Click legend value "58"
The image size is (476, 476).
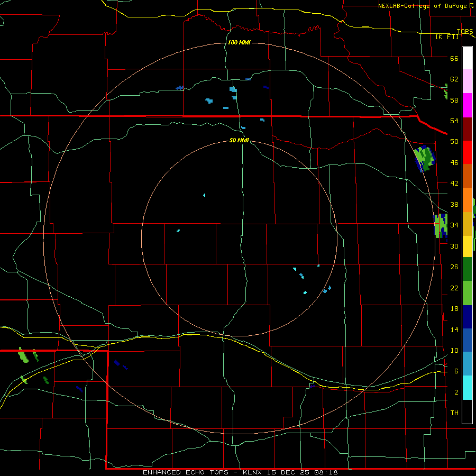pos(454,100)
